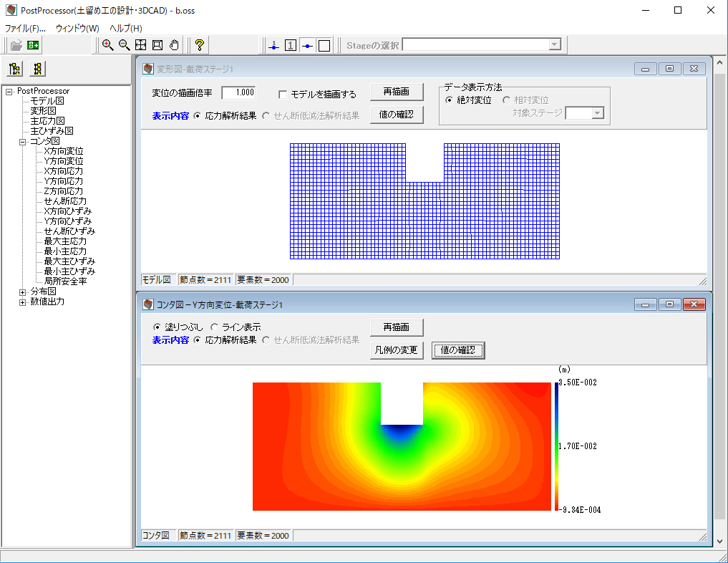Select モデル図 in the tree
This screenshot has width=728, height=563.
click(x=47, y=101)
